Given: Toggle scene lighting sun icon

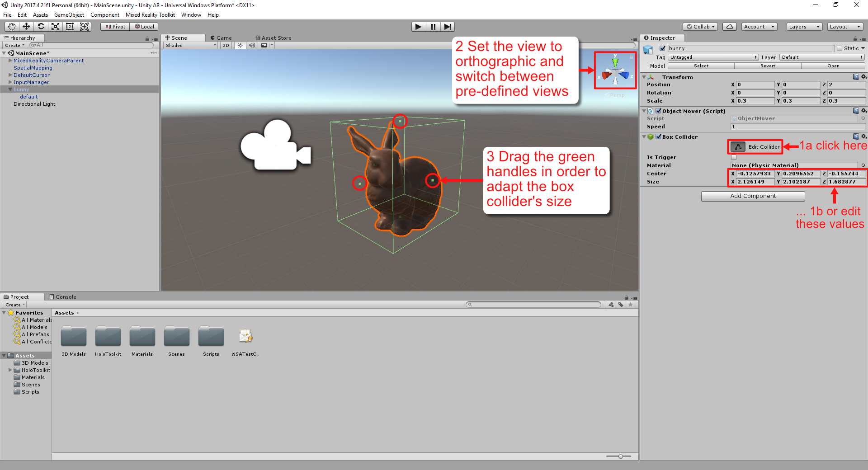Looking at the screenshot, I should pos(240,45).
